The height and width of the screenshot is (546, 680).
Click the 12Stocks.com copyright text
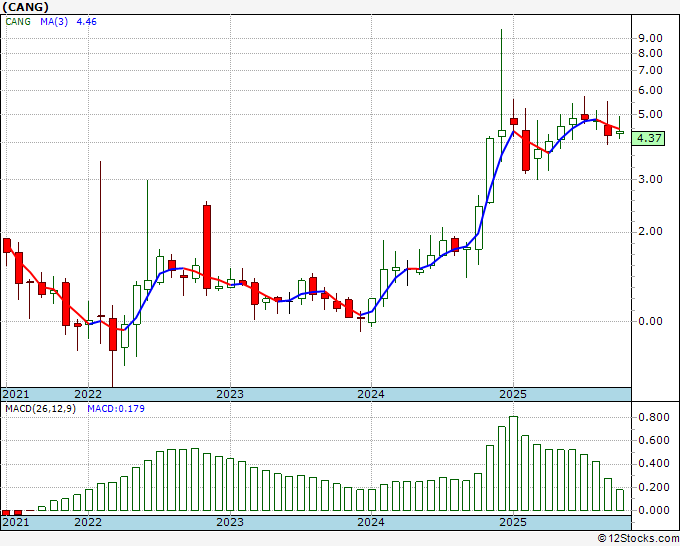pyautogui.click(x=638, y=539)
